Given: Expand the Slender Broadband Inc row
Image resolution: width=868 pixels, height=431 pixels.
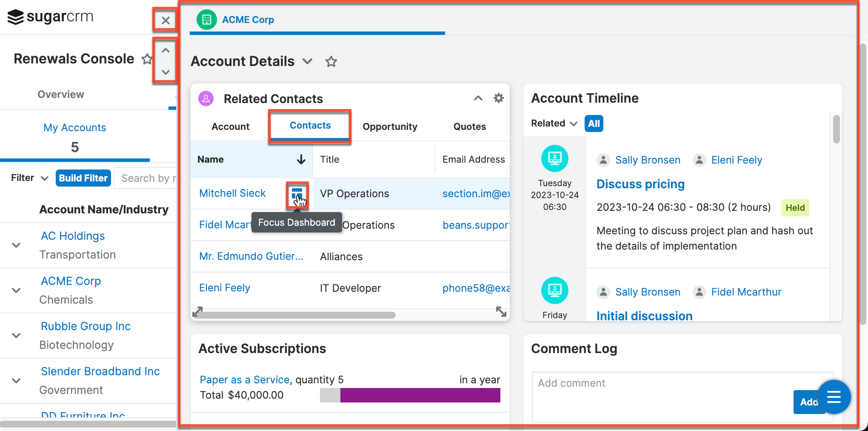Looking at the screenshot, I should click(x=16, y=381).
